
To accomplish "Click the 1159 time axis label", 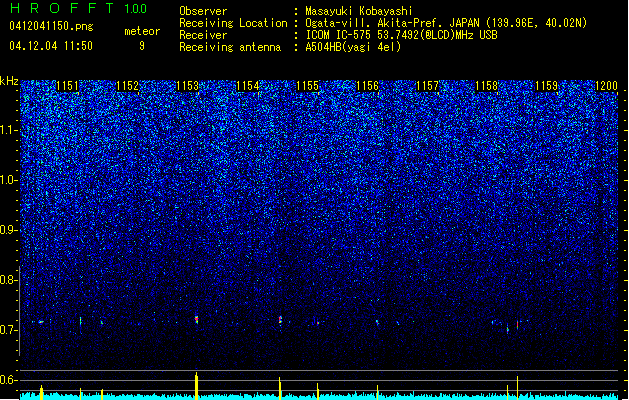I will click(547, 86).
